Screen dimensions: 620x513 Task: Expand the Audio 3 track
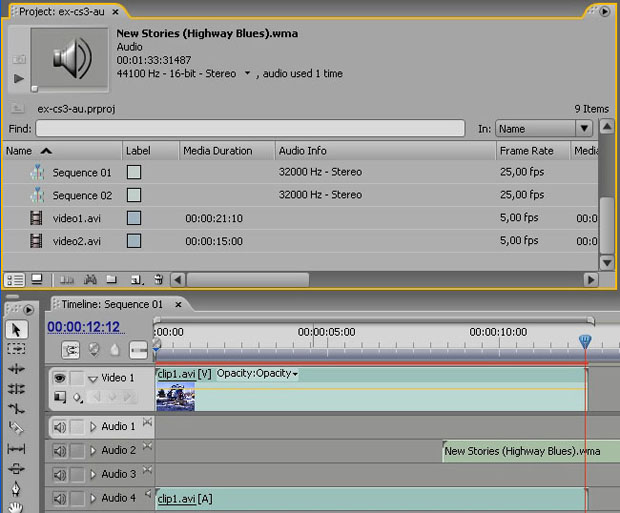93,474
